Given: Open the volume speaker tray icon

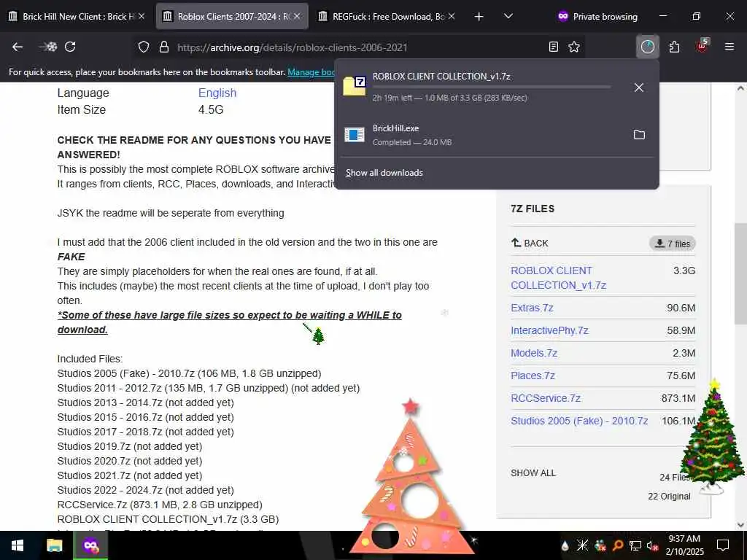Looking at the screenshot, I should click(x=652, y=545).
